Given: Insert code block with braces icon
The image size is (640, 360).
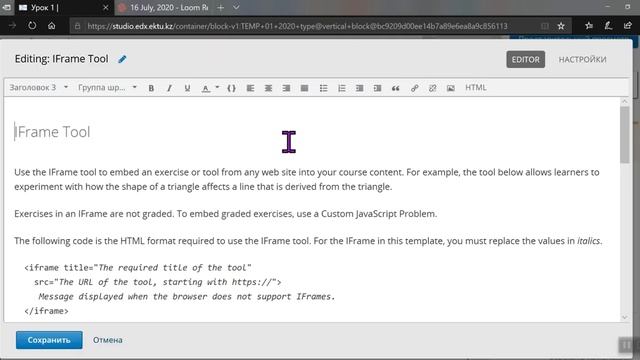Looking at the screenshot, I should 231,88.
